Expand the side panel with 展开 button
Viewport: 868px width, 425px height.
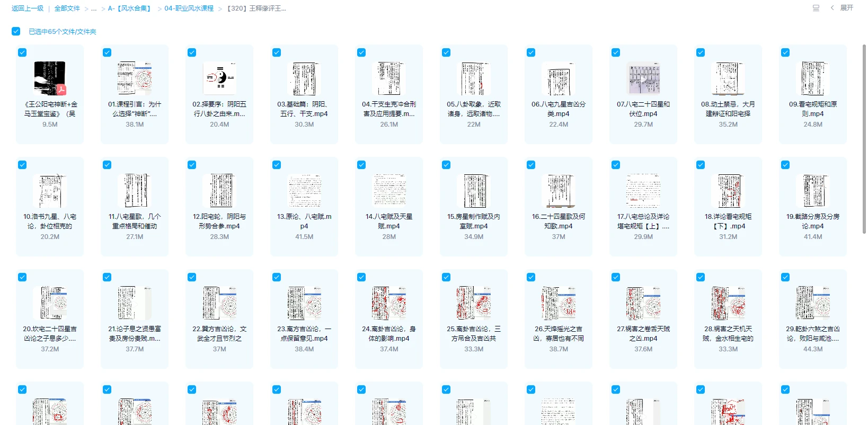pos(842,8)
